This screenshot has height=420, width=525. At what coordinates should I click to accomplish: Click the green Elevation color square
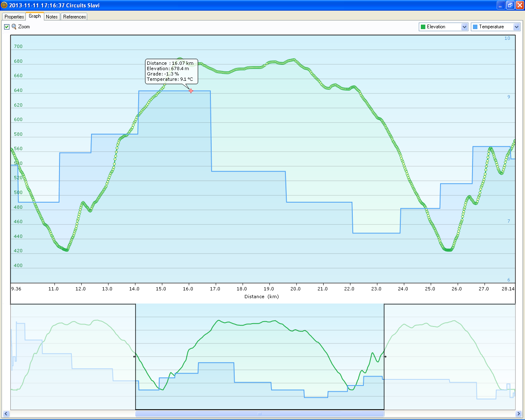click(x=423, y=27)
